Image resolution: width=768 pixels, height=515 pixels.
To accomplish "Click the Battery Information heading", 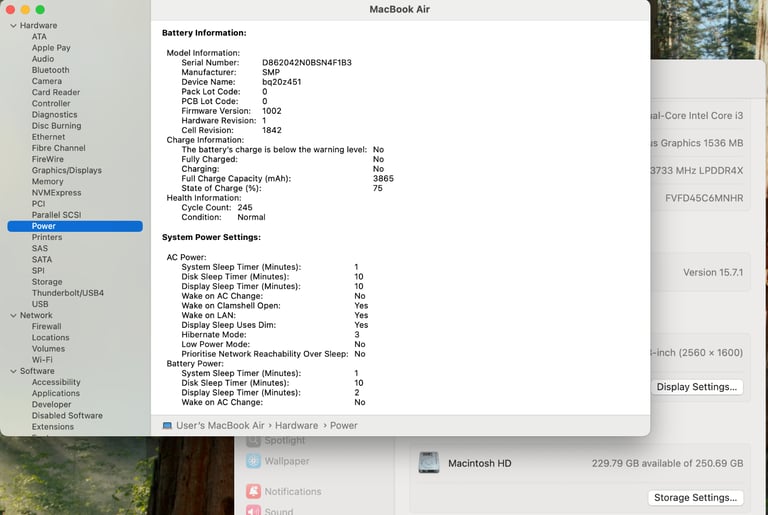I will tap(204, 33).
